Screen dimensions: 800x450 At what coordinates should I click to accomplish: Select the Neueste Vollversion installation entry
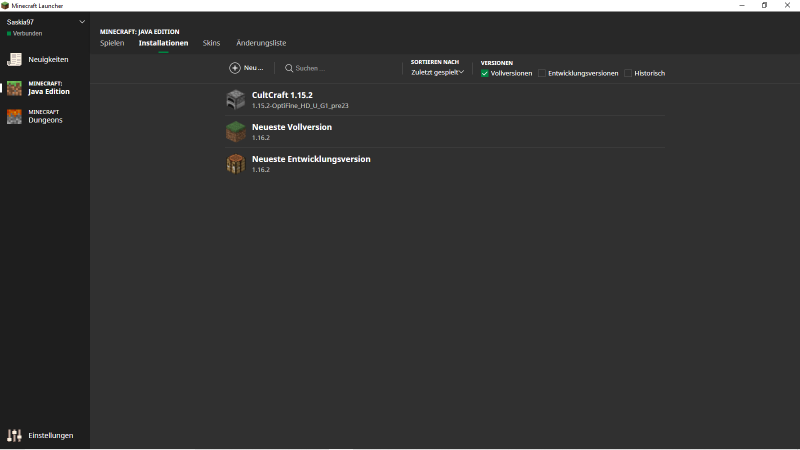pyautogui.click(x=292, y=128)
